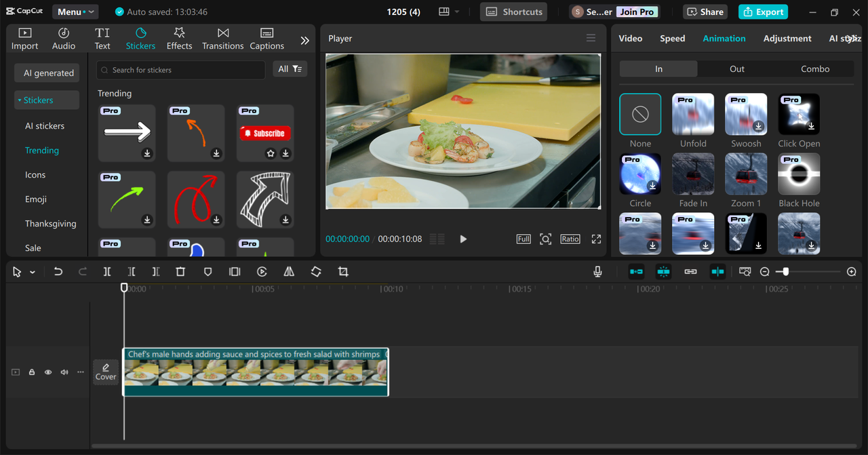Toggle auto snapping
The image size is (868, 455).
pyautogui.click(x=663, y=271)
